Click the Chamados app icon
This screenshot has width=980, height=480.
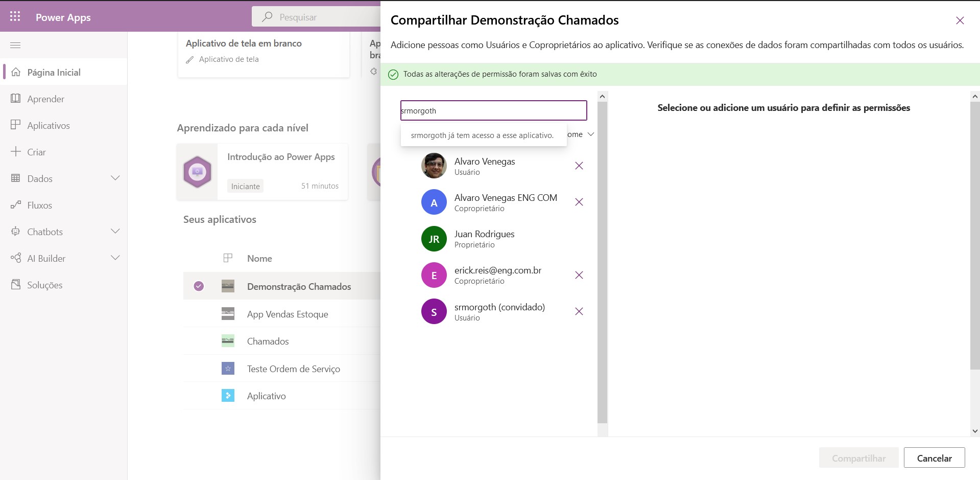pos(228,341)
